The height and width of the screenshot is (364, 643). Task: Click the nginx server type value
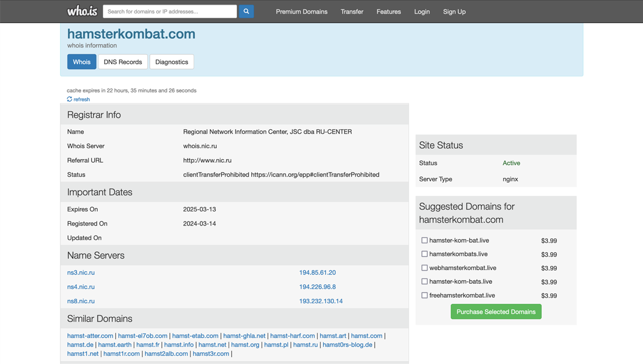[x=510, y=179]
